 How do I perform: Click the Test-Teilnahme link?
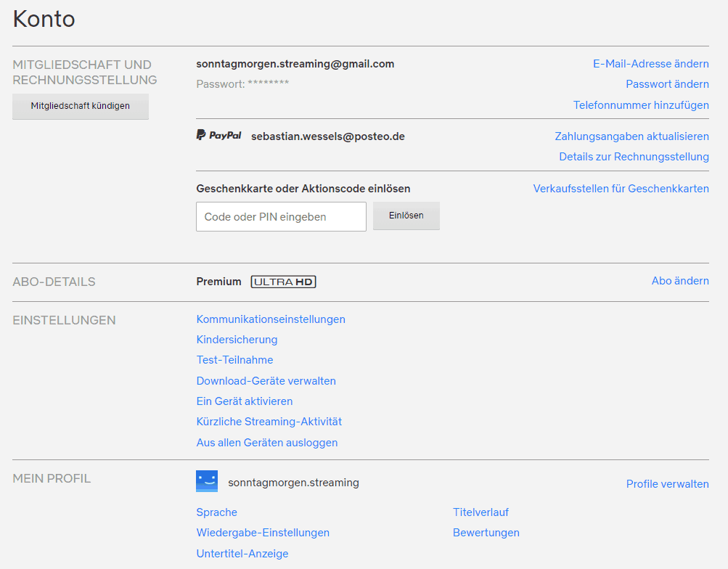[x=234, y=360]
